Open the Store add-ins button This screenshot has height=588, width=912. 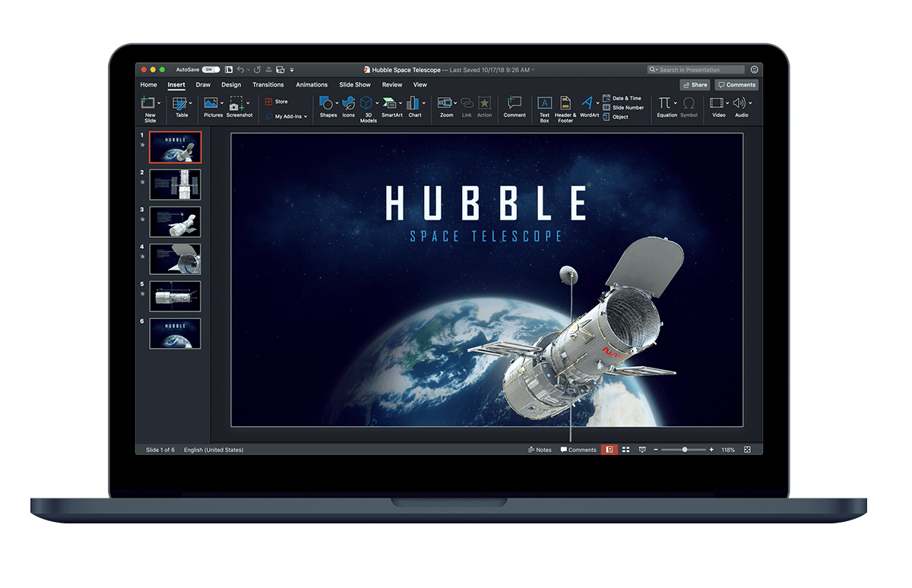pos(277,101)
